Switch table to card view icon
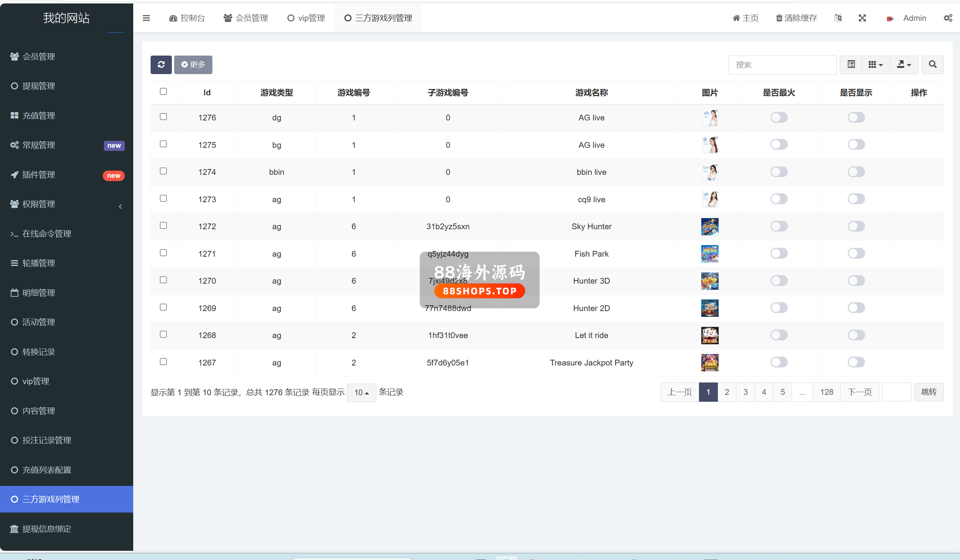The image size is (960, 560). click(x=851, y=64)
